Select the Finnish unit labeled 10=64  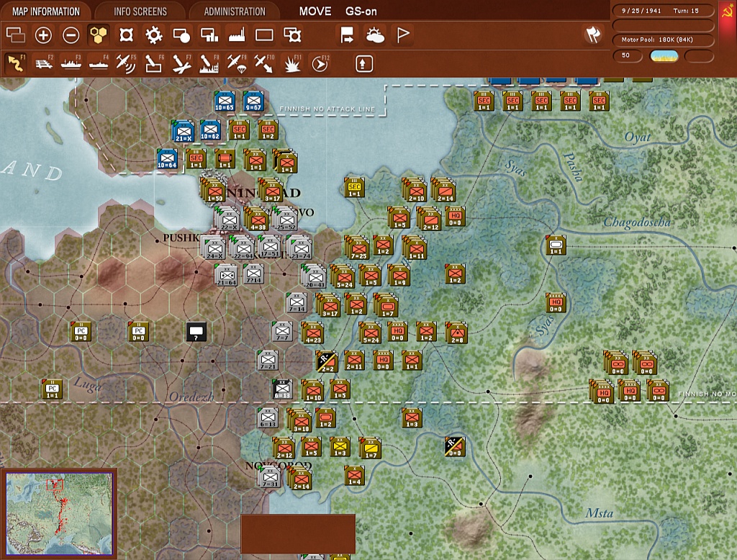coord(167,159)
